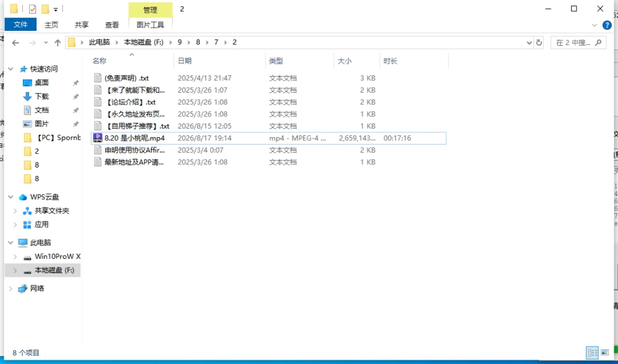Switch to large thumbnails view icon
This screenshot has height=364, width=618.
point(604,353)
